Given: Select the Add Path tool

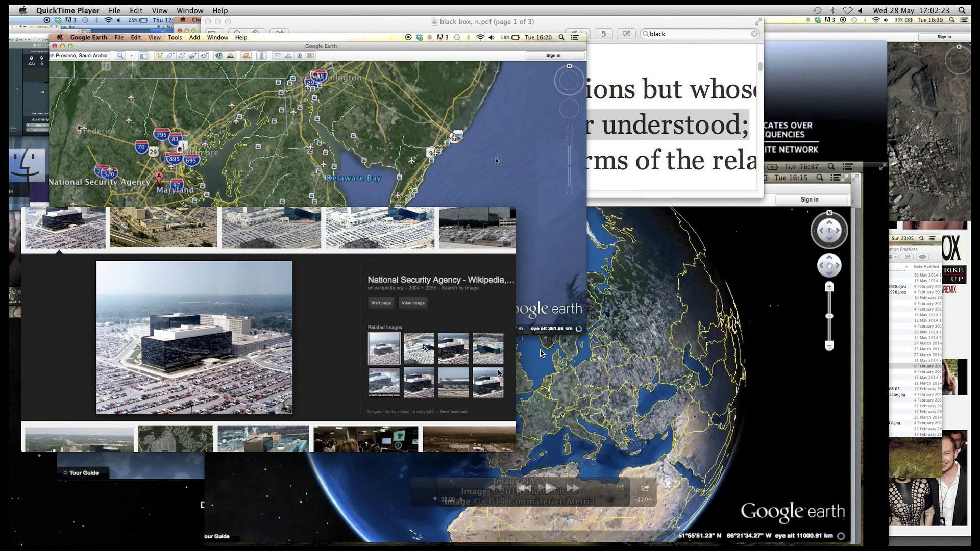Looking at the screenshot, I should click(x=182, y=56).
